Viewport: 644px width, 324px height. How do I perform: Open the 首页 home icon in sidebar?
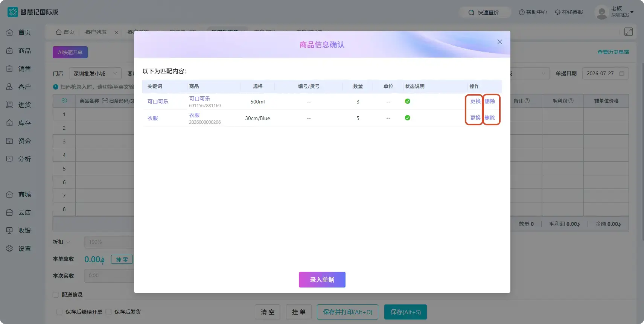pyautogui.click(x=10, y=32)
